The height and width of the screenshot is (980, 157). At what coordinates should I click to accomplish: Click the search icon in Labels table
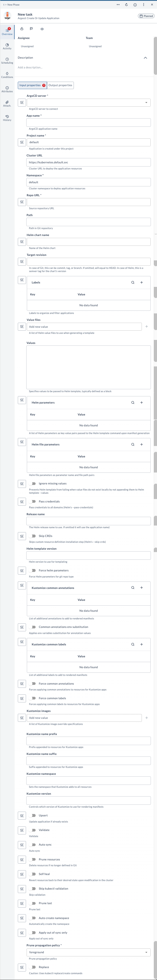point(133,282)
